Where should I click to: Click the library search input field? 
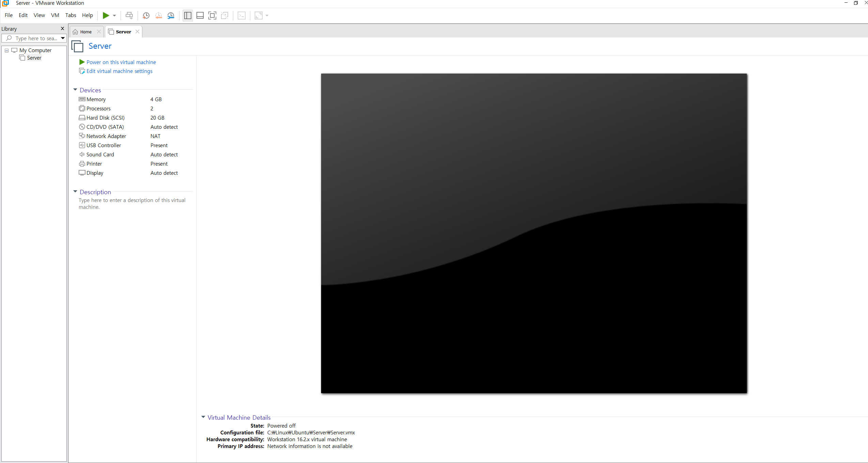(36, 38)
